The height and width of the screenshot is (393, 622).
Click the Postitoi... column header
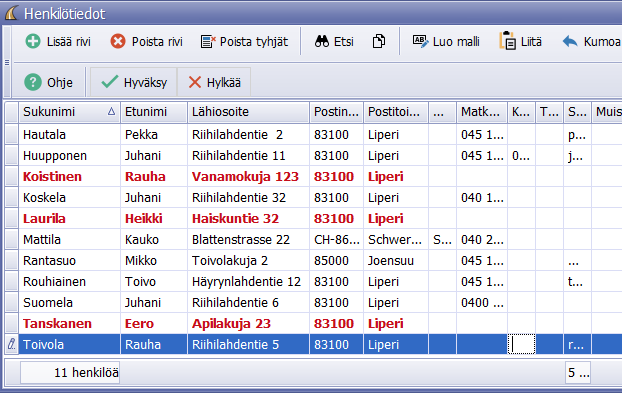pyautogui.click(x=396, y=112)
